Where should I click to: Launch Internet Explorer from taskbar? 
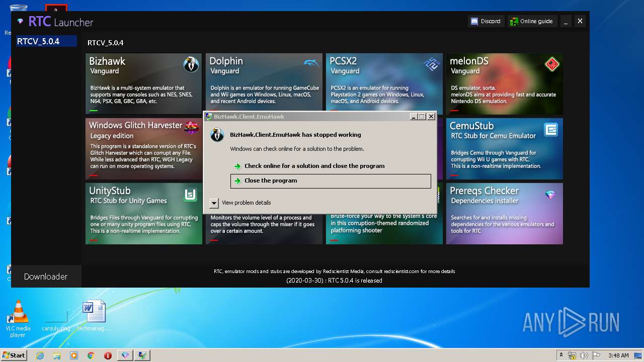(40, 355)
